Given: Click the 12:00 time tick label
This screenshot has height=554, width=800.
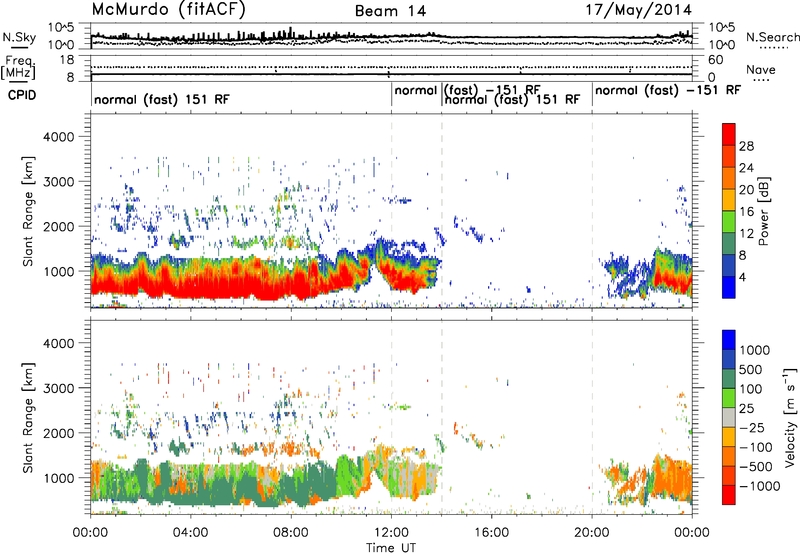Looking at the screenshot, I should [x=391, y=533].
